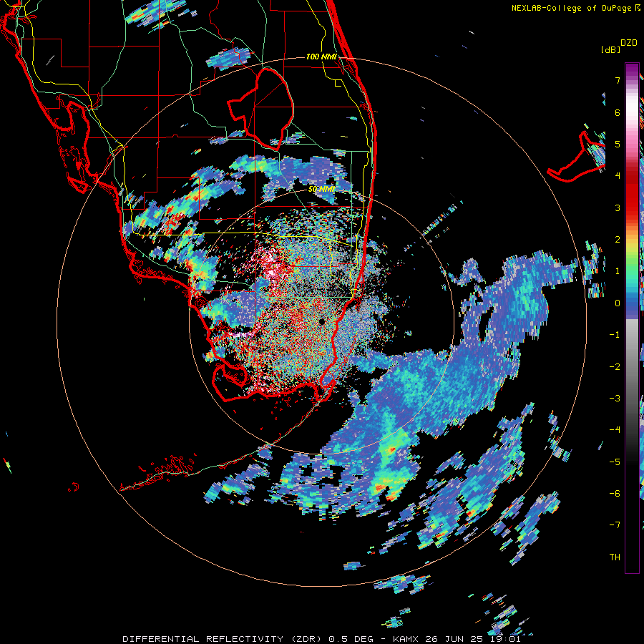Click the -4 value on the color scale
644x644 pixels.
pos(615,430)
